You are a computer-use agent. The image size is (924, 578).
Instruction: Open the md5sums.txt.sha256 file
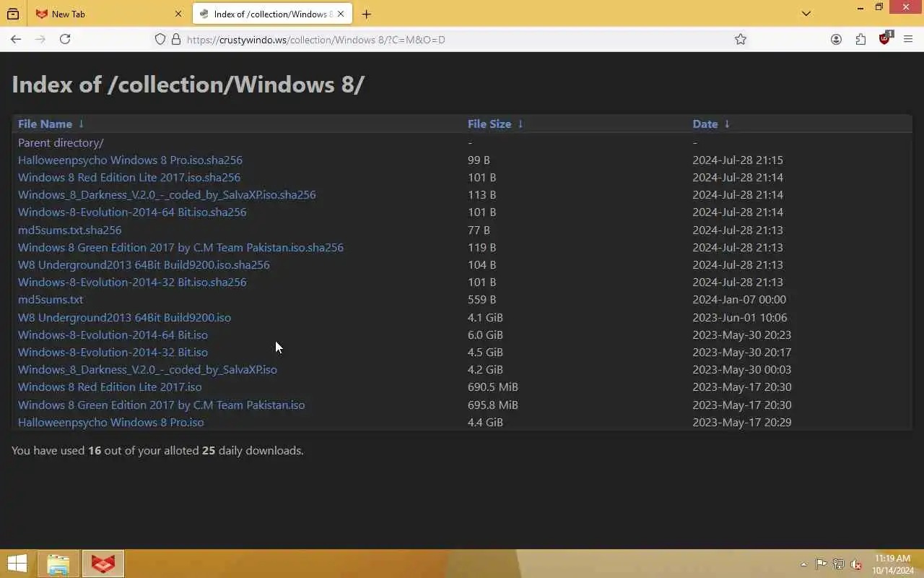(69, 230)
